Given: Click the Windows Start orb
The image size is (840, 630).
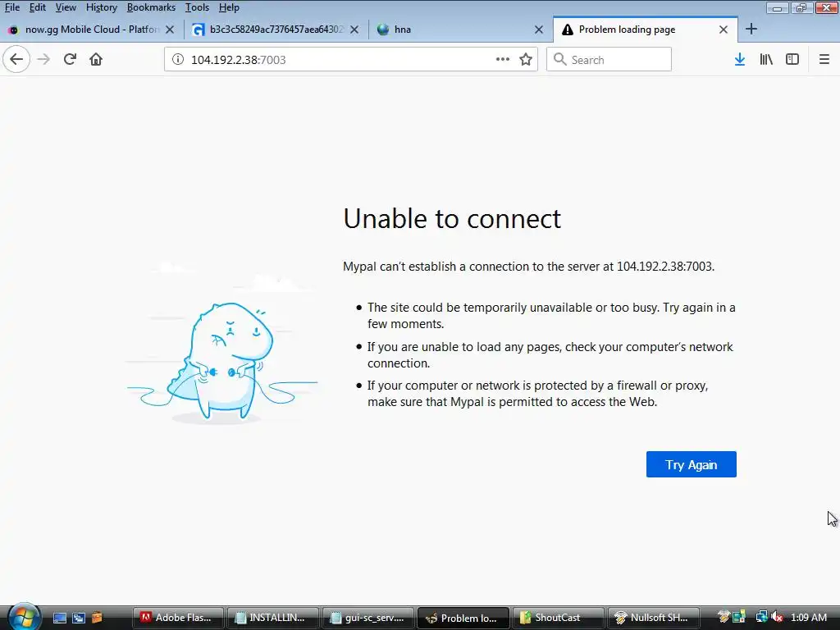Looking at the screenshot, I should pyautogui.click(x=24, y=617).
